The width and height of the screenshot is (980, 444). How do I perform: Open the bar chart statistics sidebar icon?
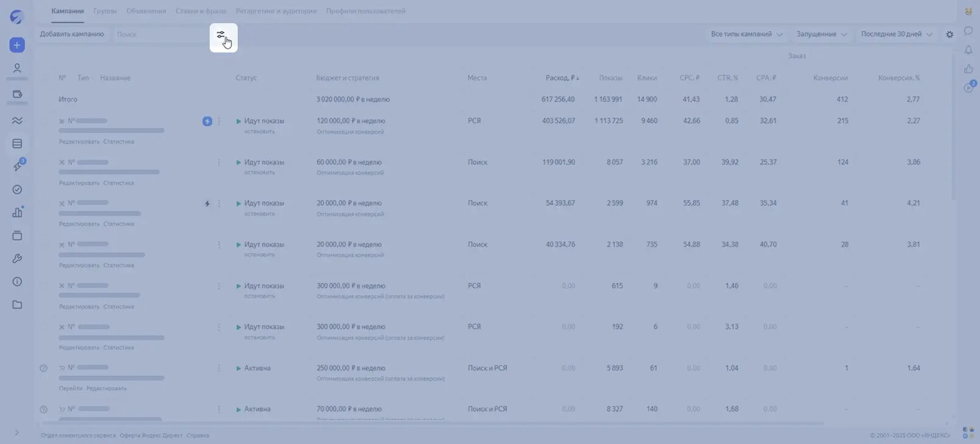pyautogui.click(x=17, y=212)
